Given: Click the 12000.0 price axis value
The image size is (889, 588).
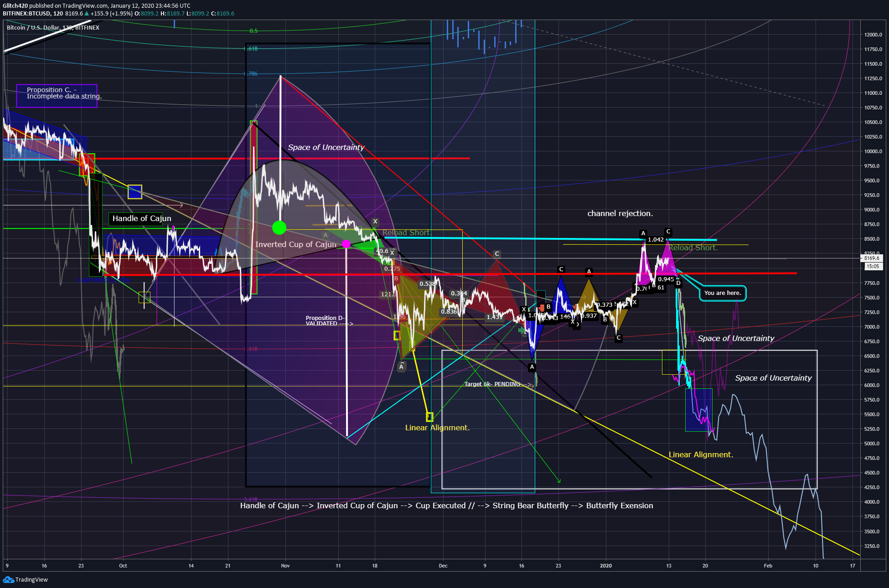Looking at the screenshot, I should [873, 35].
